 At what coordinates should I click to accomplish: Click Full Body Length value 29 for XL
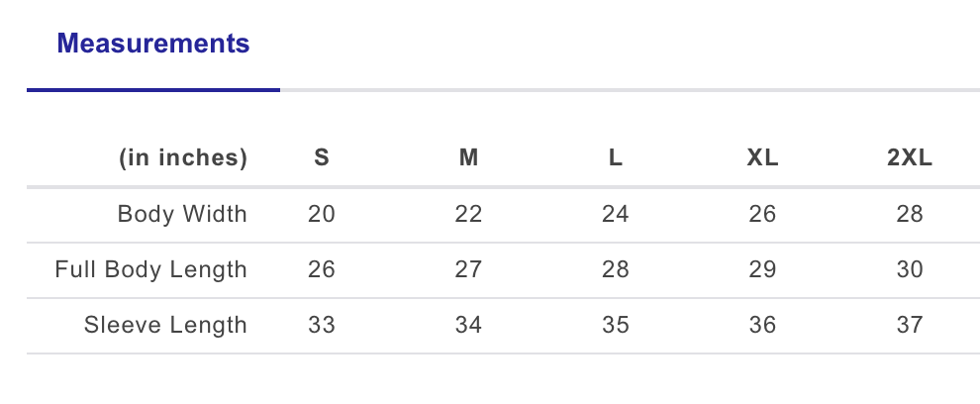click(x=762, y=269)
